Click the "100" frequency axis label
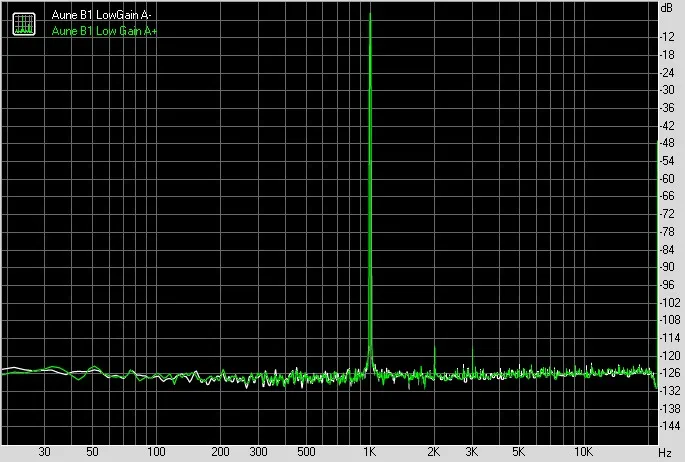Image resolution: width=685 pixels, height=462 pixels. 156,452
